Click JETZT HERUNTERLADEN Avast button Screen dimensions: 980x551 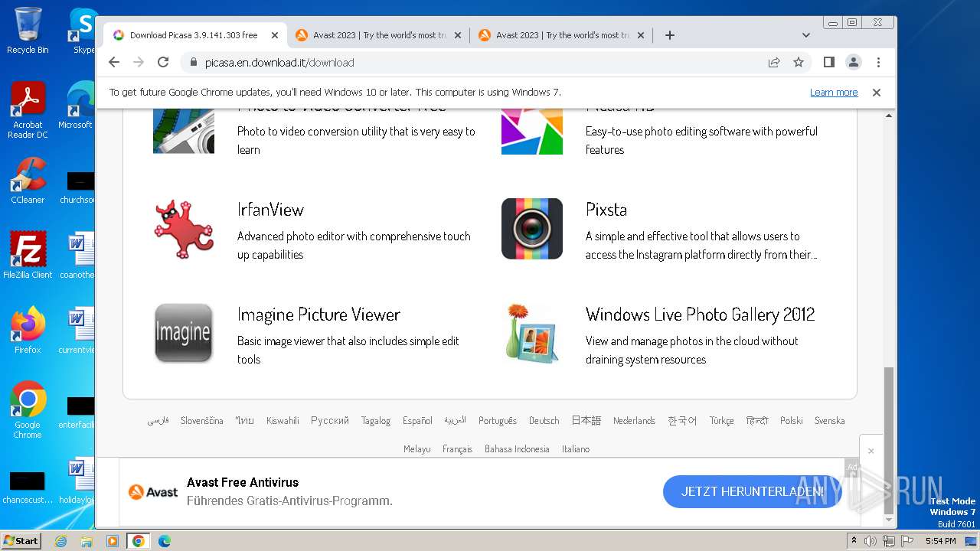click(x=752, y=491)
